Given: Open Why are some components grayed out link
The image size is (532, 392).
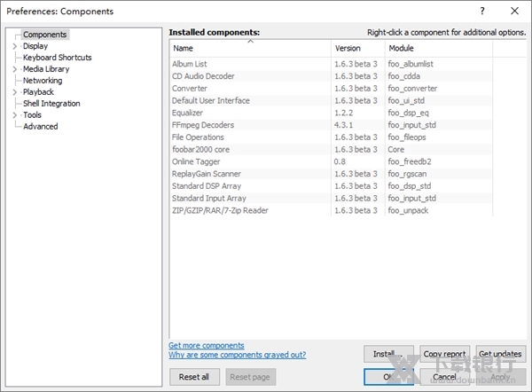Looking at the screenshot, I should pyautogui.click(x=237, y=355).
